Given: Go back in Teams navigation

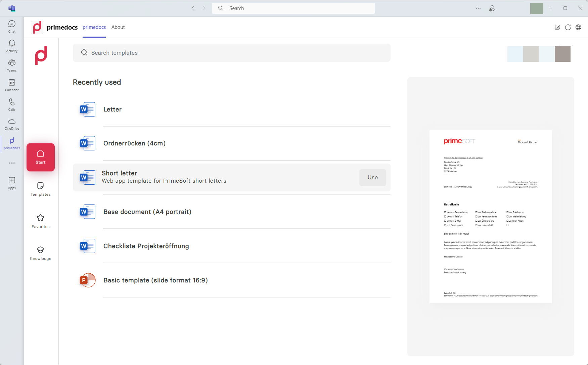Looking at the screenshot, I should point(193,8).
